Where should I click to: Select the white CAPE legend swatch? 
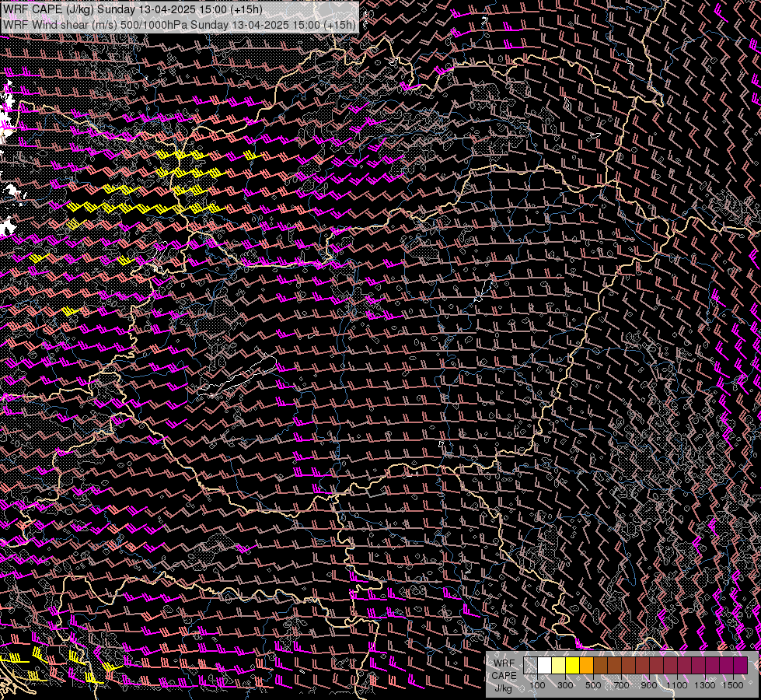click(x=545, y=666)
